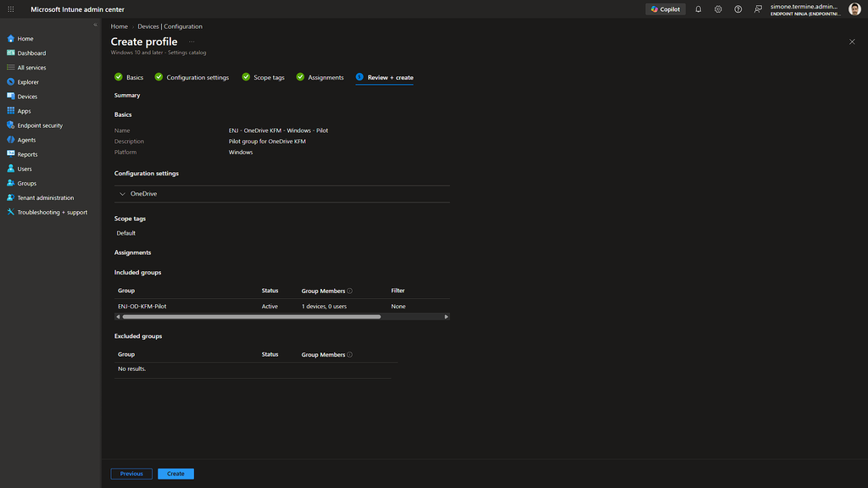Expand the OneDrive configuration settings section
The width and height of the screenshot is (868, 488).
(122, 194)
